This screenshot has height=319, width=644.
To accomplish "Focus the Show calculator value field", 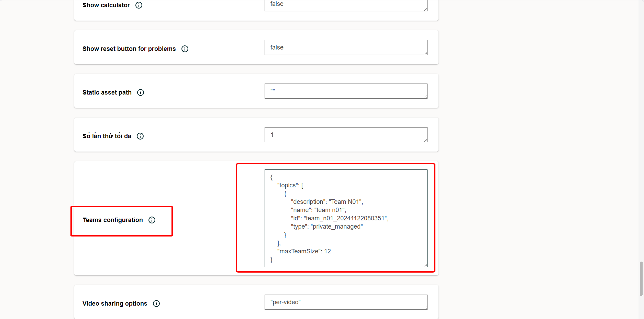I will pos(345,5).
